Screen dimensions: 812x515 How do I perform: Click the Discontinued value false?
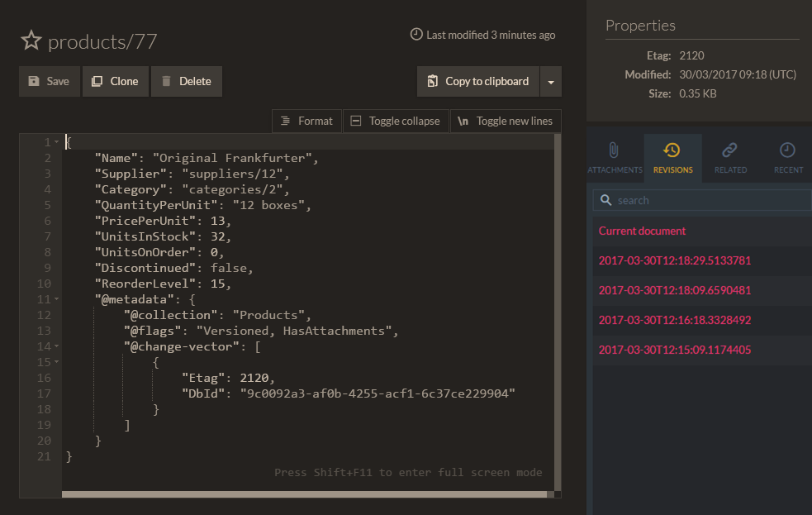click(x=228, y=268)
